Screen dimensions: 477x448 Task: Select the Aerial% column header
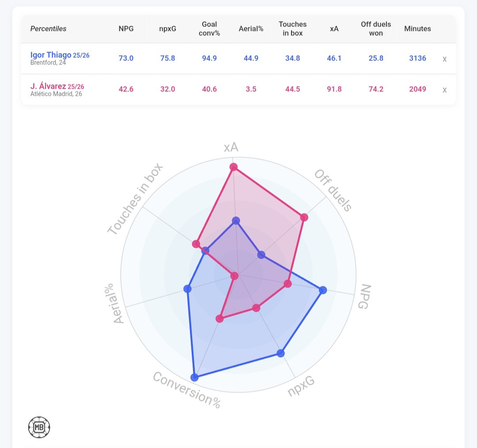pyautogui.click(x=251, y=29)
